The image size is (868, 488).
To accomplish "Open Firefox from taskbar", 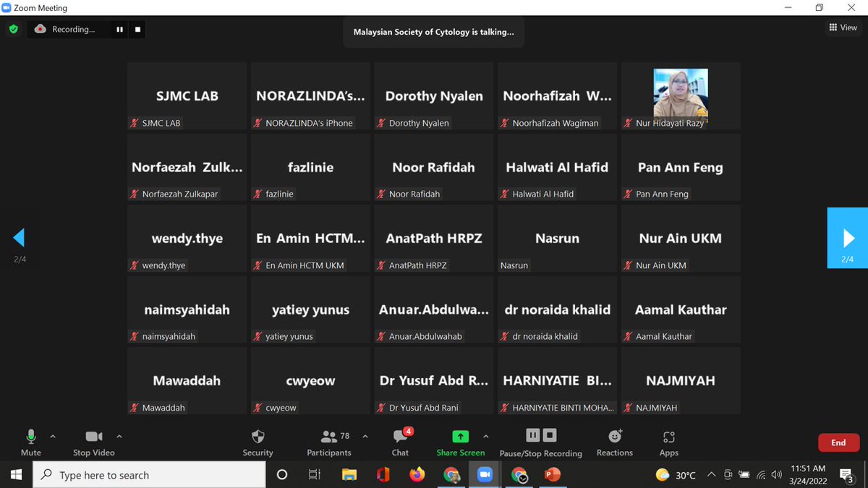I will (x=417, y=475).
